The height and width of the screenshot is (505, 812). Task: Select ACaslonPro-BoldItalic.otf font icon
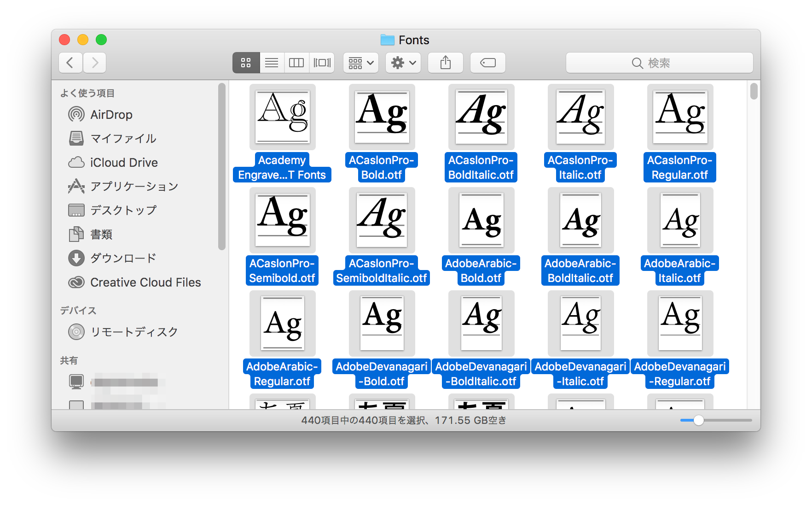(x=481, y=117)
